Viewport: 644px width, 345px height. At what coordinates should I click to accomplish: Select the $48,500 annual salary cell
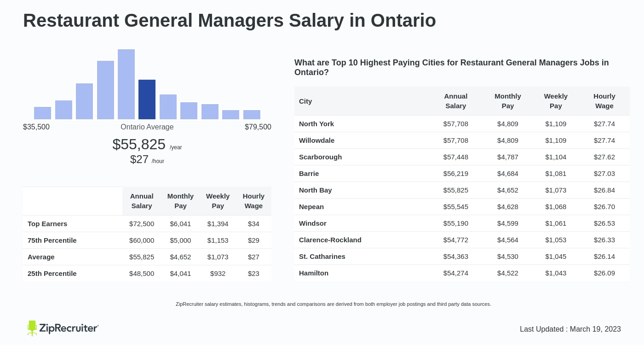click(x=142, y=274)
